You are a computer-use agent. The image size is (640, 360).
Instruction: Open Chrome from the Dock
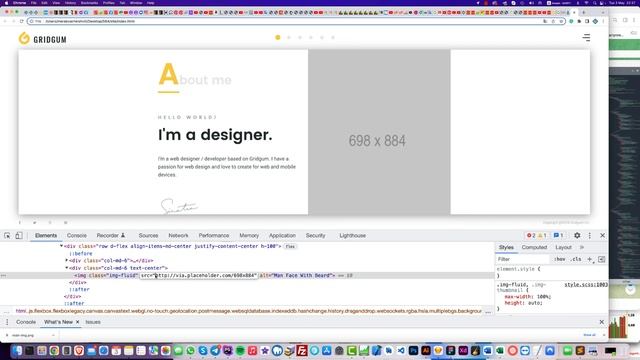click(54, 351)
